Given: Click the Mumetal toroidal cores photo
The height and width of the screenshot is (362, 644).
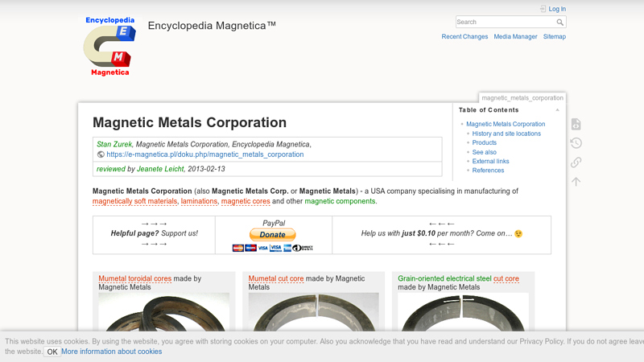Looking at the screenshot, I should coord(164,312).
